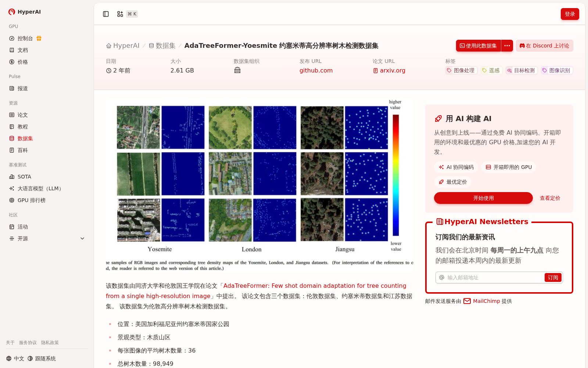
Task: Open 价格 pricing in the sidebar
Action: (23, 62)
